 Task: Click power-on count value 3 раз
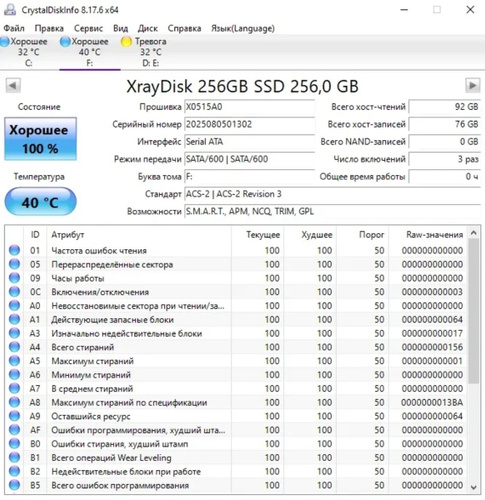(444, 159)
